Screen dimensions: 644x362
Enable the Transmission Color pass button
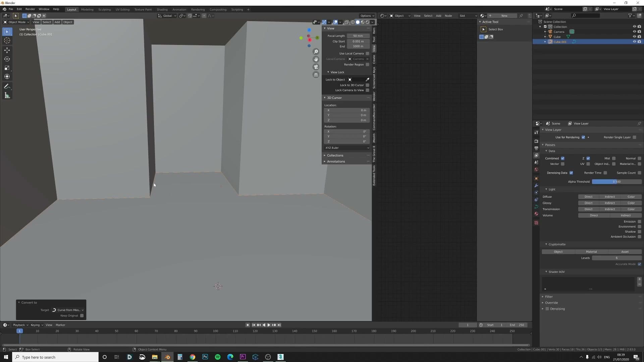631,209
